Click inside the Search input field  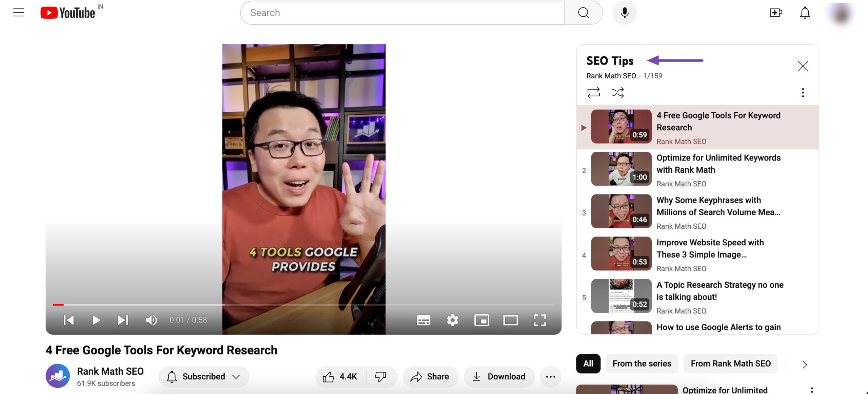pos(402,13)
